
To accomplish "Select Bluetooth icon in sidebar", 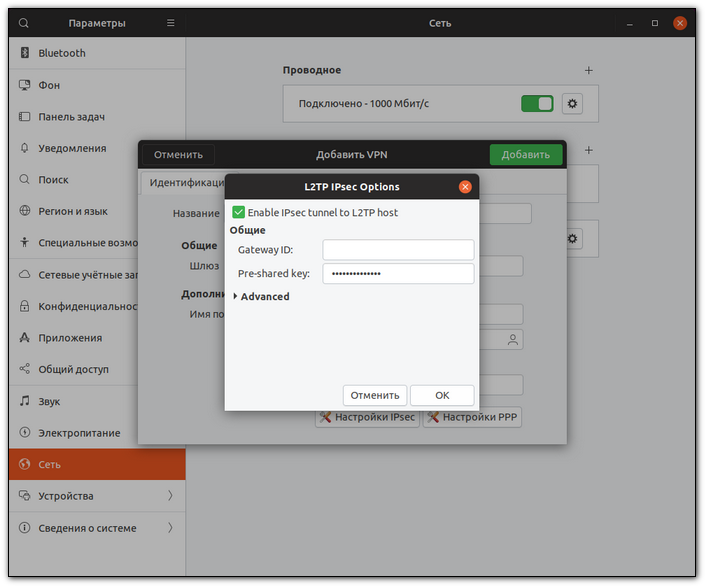I will 25,53.
